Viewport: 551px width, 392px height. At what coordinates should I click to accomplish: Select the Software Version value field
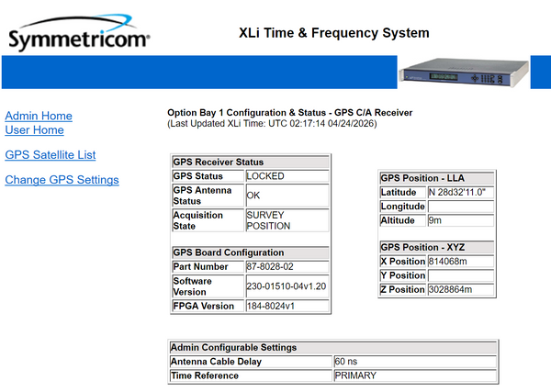[x=286, y=286]
